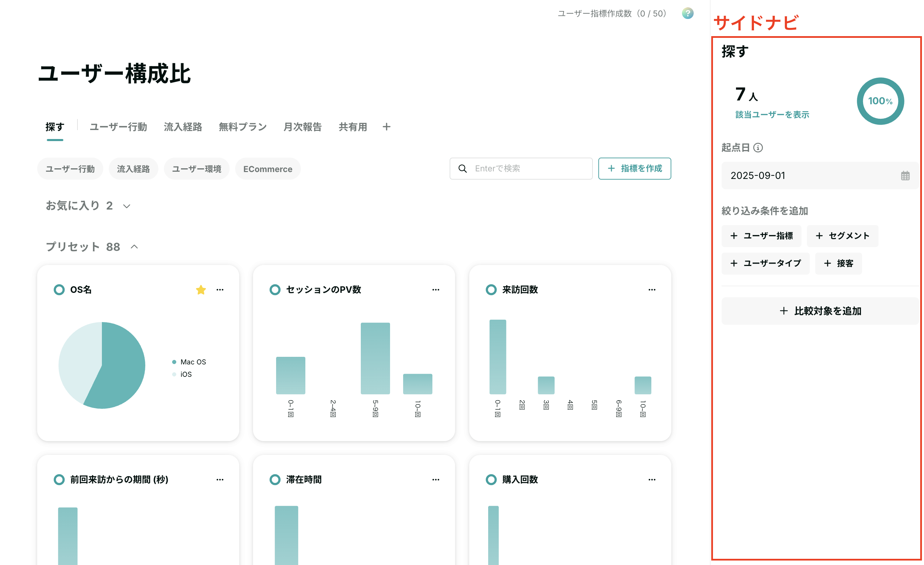The height and width of the screenshot is (565, 924).
Task: Filter by ユーザー行動 chip
Action: (70, 169)
